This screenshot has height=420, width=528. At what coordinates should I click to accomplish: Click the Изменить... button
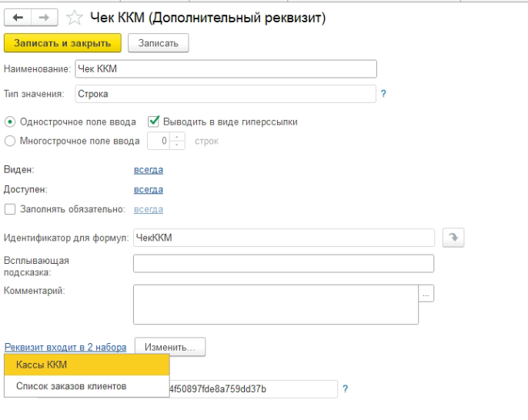click(x=169, y=347)
